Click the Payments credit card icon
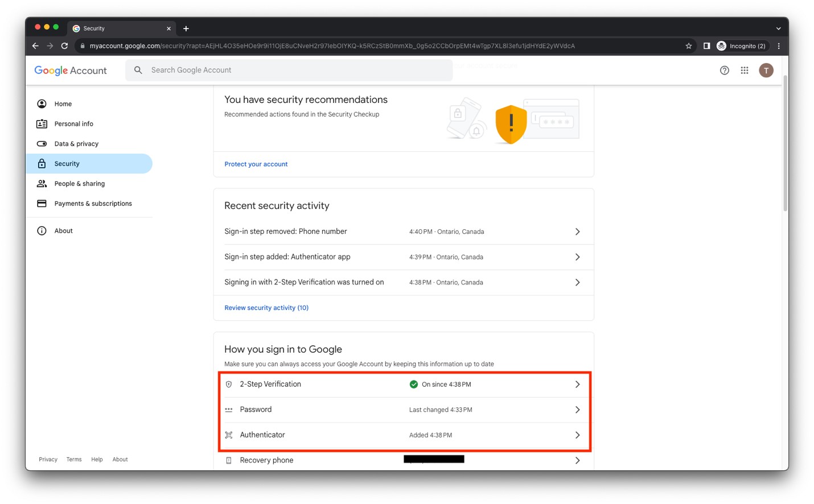The height and width of the screenshot is (504, 814). 42,204
